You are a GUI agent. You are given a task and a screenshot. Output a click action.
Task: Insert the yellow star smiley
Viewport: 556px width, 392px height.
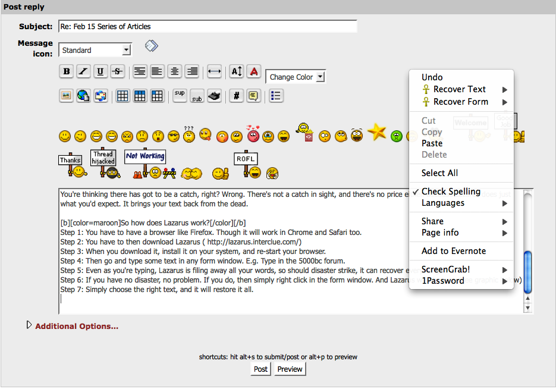376,132
